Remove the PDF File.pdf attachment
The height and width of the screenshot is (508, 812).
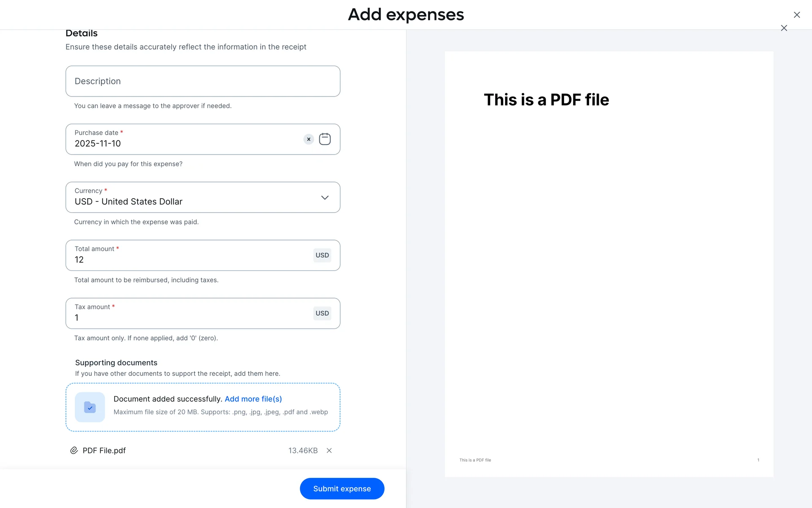329,450
